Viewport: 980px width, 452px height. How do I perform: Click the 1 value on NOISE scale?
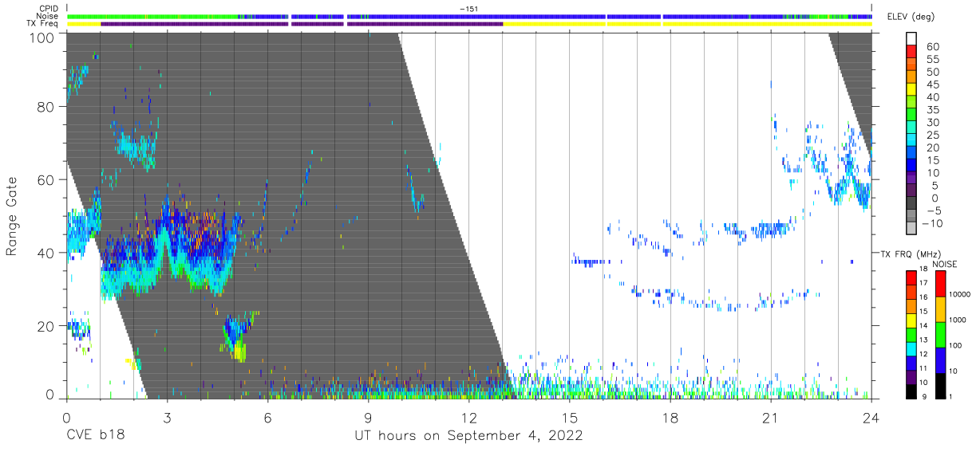(x=950, y=396)
